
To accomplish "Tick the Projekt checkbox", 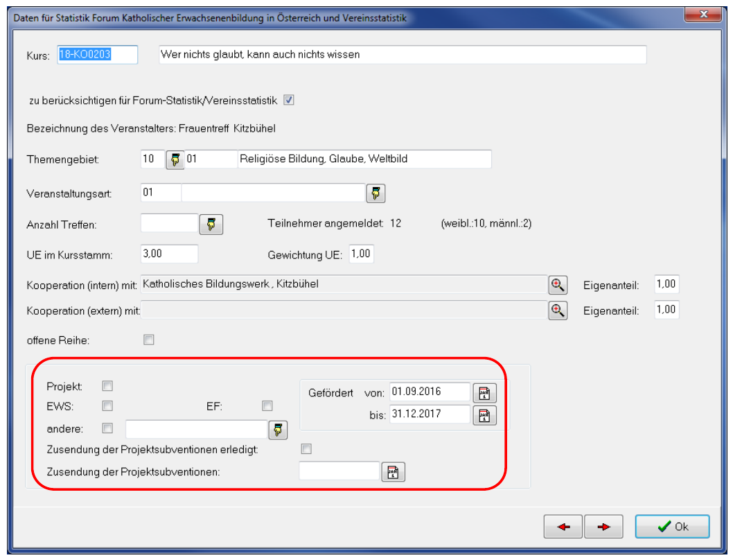I will tap(107, 386).
